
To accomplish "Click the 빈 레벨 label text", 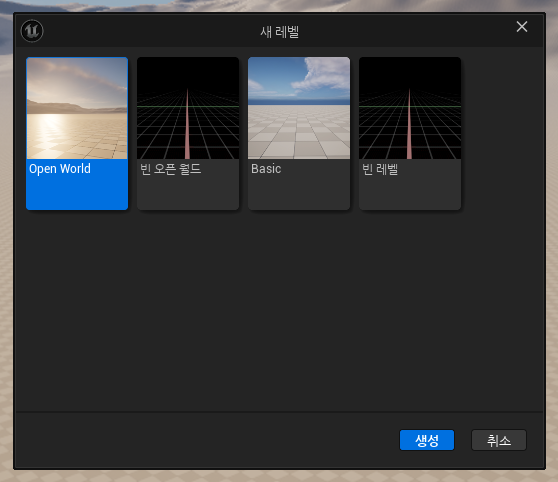I will click(x=380, y=169).
